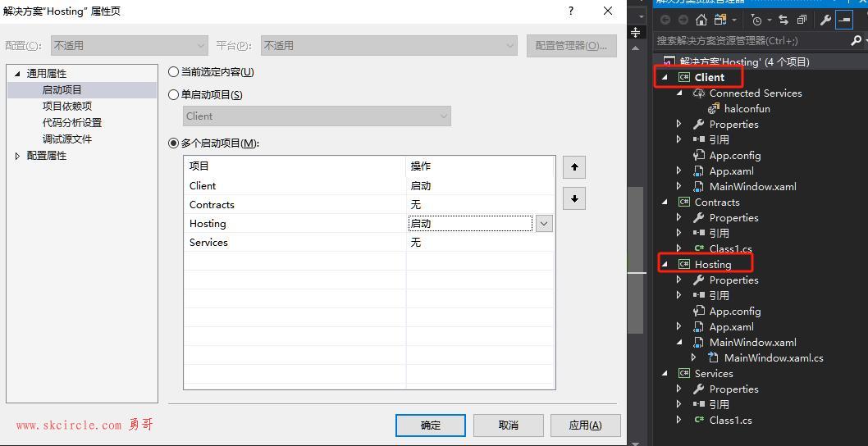Click the 操作 column header
868x446 pixels.
coord(480,166)
